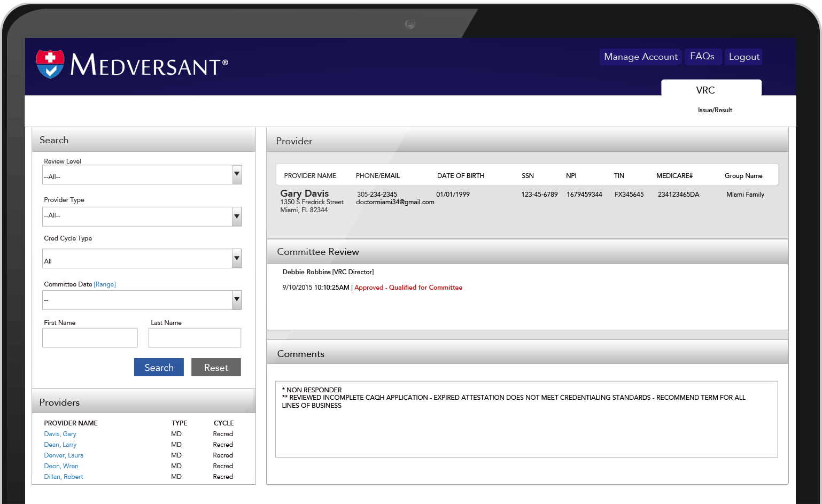
Task: Switch to the VRC tab
Action: [x=705, y=90]
